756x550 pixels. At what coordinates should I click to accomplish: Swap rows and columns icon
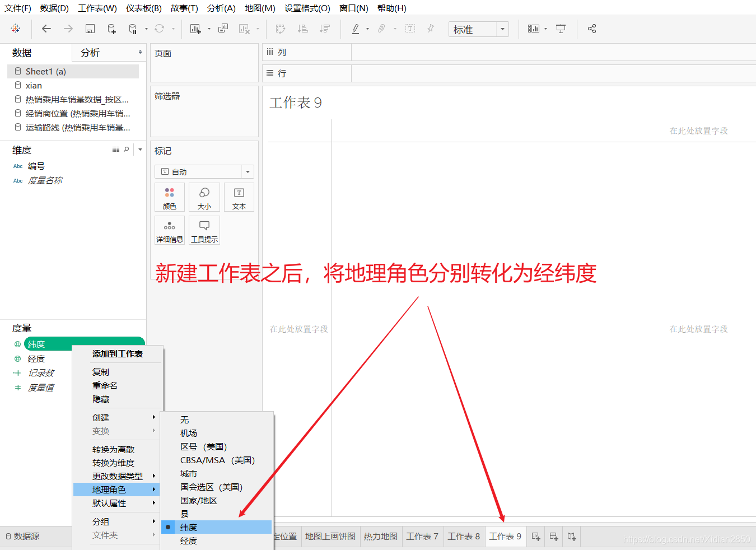pyautogui.click(x=281, y=29)
